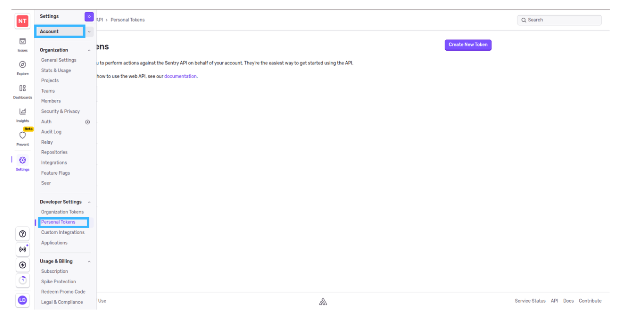Collapse the Usage & Billing section chevron
644x325 pixels.
click(x=89, y=261)
